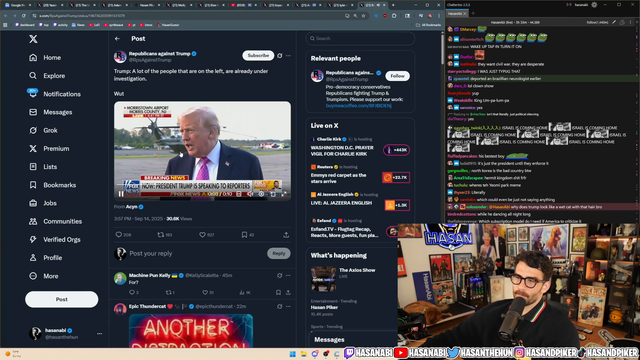Open main post's three-dot more menu
Screen dimensions: 640x360
288,56
